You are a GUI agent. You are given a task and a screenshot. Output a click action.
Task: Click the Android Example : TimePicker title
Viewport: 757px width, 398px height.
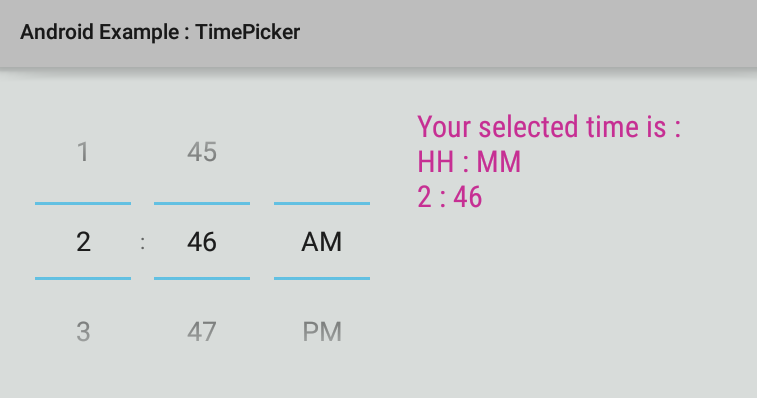[160, 32]
